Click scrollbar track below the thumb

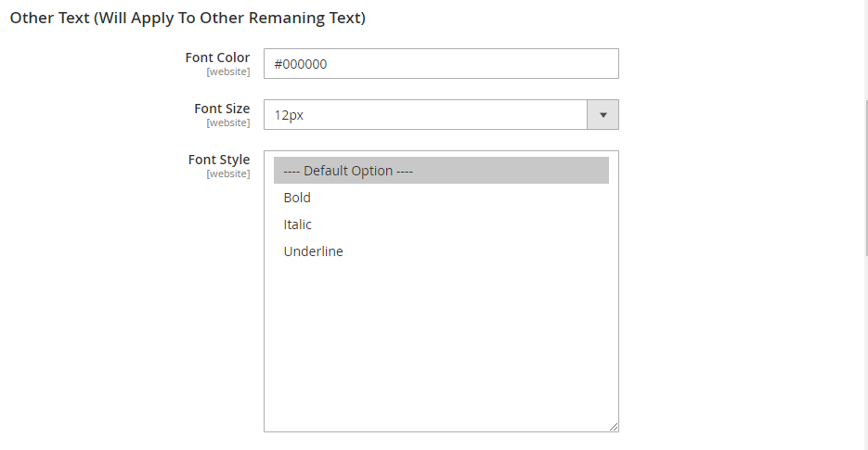pos(866,354)
